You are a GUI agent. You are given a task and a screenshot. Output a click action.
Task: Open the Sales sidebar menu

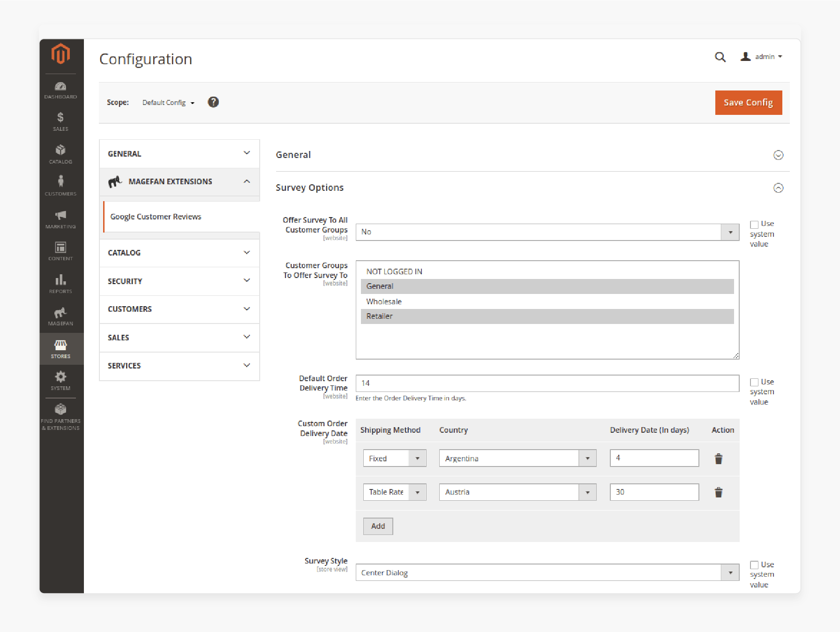pos(60,122)
